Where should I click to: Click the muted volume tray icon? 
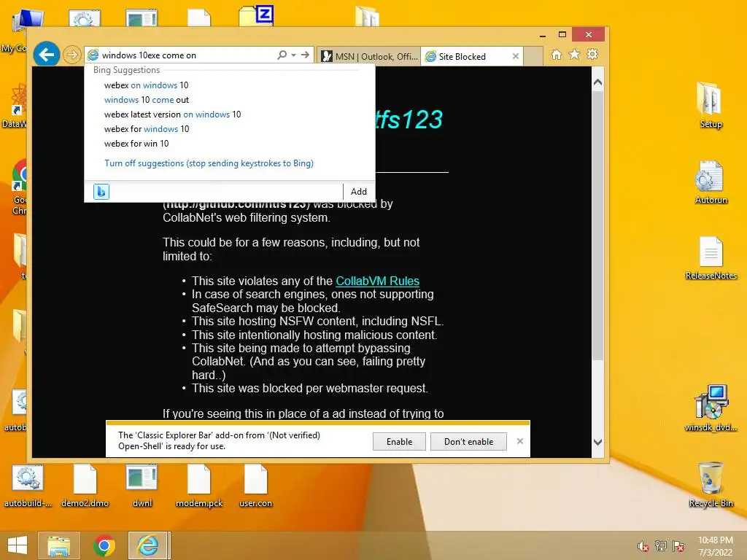pyautogui.click(x=643, y=546)
